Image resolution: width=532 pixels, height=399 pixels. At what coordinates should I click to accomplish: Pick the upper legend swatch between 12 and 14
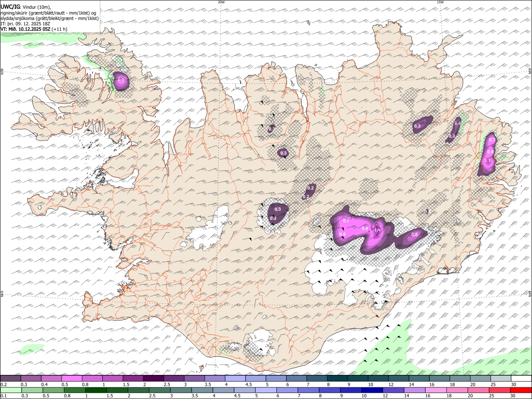click(398, 378)
